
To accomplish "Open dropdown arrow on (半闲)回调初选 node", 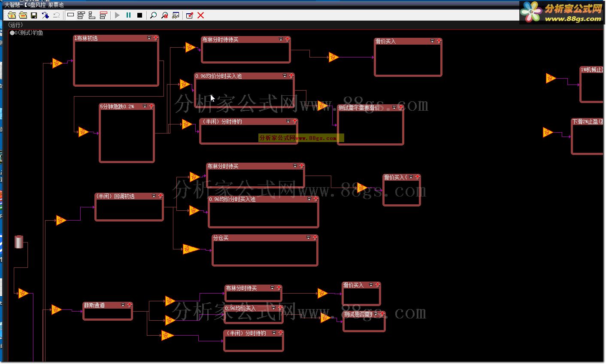I will click(x=154, y=196).
